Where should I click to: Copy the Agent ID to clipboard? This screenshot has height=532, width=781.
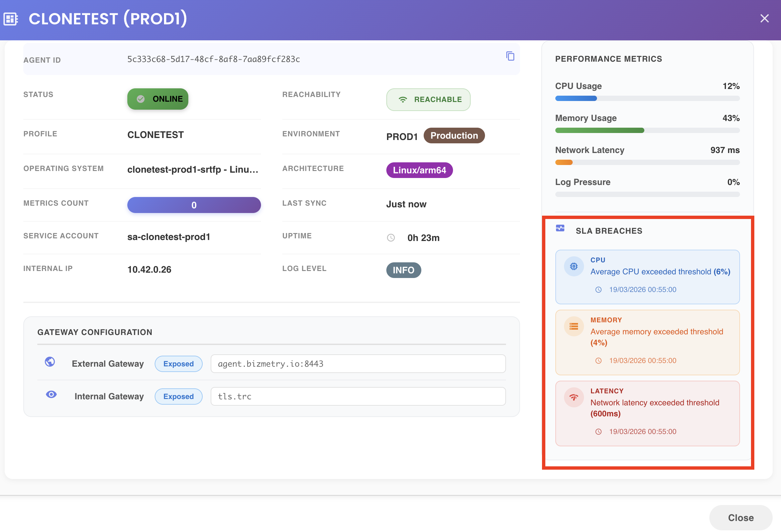510,56
